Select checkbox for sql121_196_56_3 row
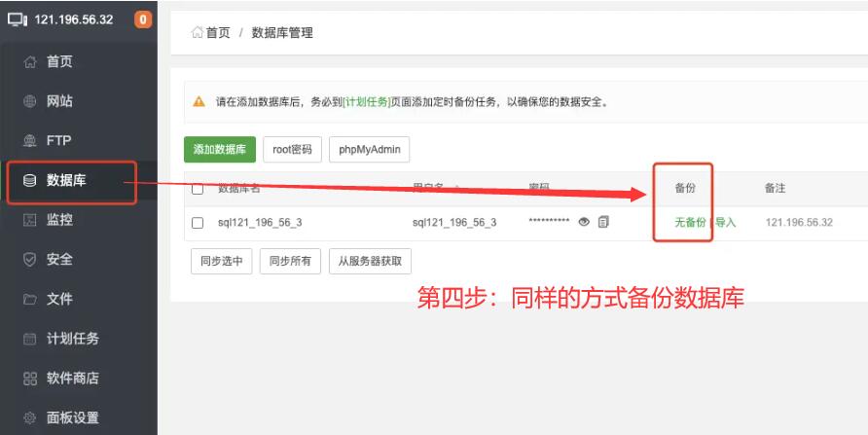 click(x=198, y=223)
